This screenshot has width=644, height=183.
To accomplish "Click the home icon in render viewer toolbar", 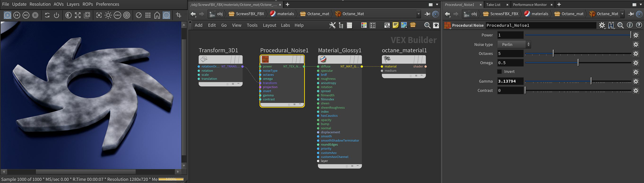I will click(157, 15).
